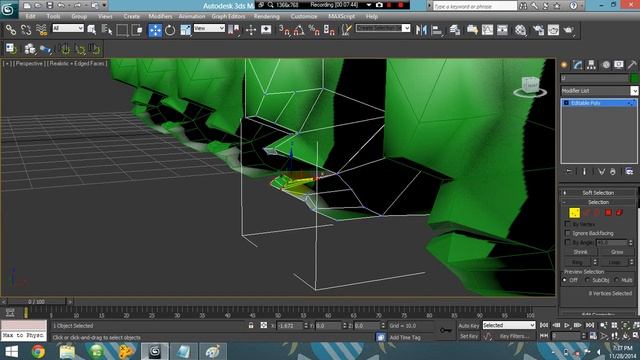Screen dimensions: 640x360
Task: Click the Bind to Space Warp icon
Action: pyautogui.click(x=41, y=30)
